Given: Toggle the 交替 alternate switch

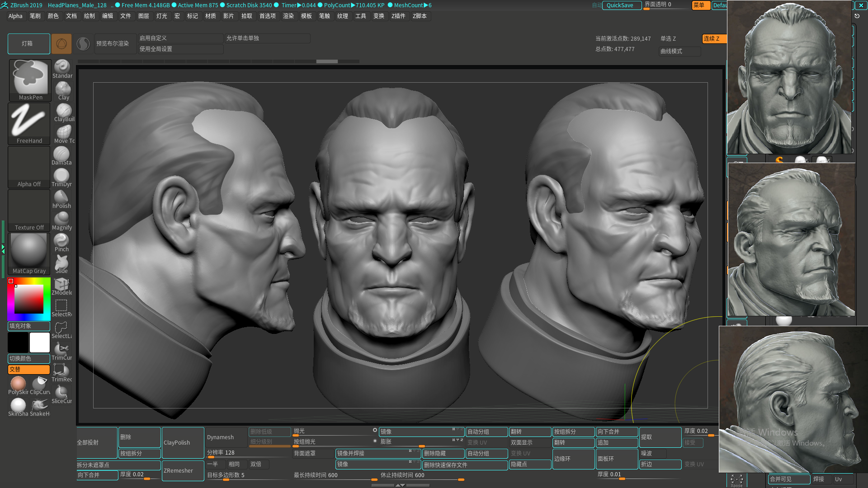Looking at the screenshot, I should pyautogui.click(x=29, y=370).
